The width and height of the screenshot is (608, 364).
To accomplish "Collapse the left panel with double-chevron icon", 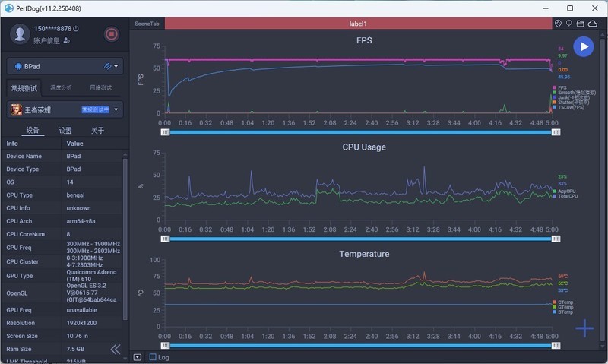I will pos(116,349).
